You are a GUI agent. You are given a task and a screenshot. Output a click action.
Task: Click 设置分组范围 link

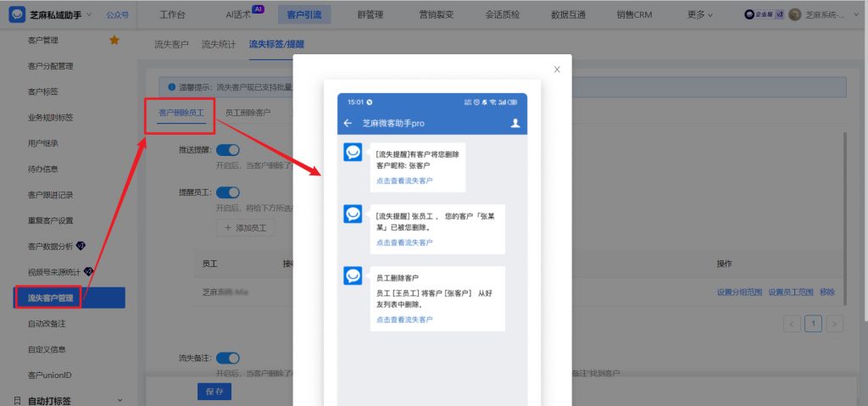(739, 292)
